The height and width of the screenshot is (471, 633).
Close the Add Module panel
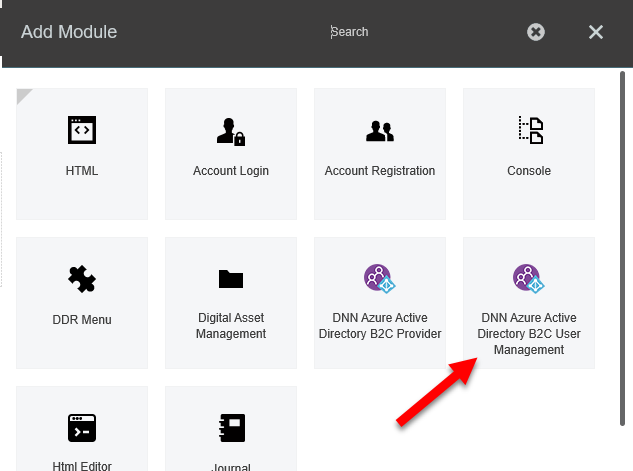tap(596, 32)
